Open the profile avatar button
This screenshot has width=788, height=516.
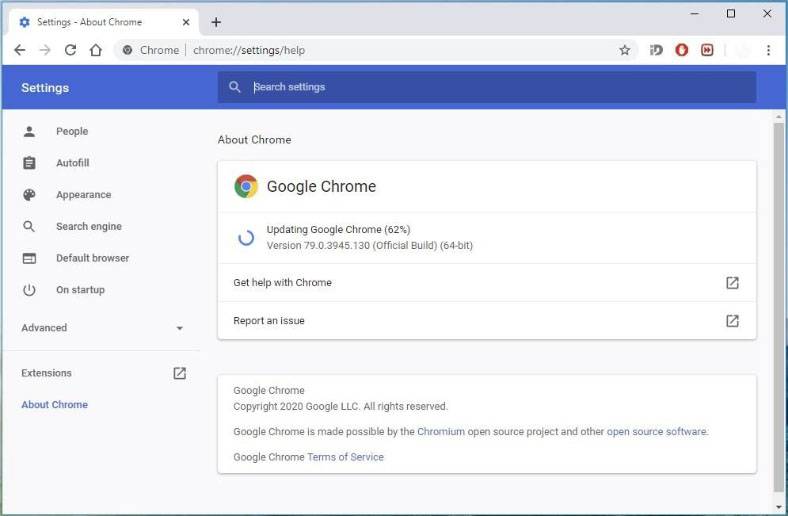coord(743,50)
